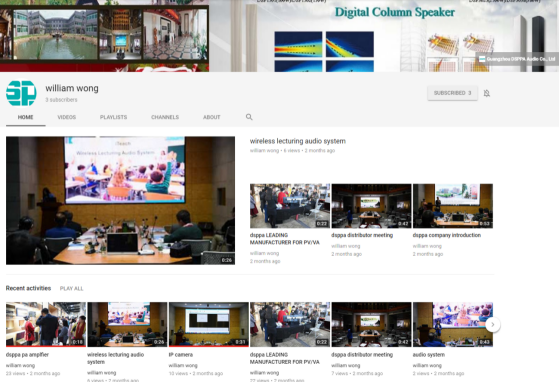Image resolution: width=559 pixels, height=382 pixels.
Task: Open featured title wireless lecturing audio system
Action: tap(298, 141)
